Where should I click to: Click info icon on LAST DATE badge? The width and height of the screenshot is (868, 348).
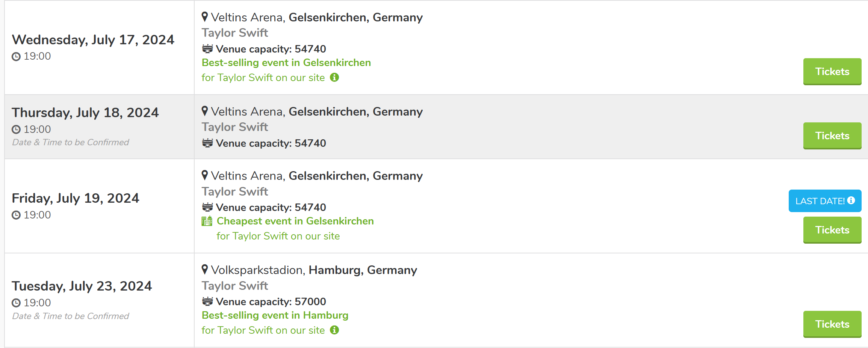[851, 200]
